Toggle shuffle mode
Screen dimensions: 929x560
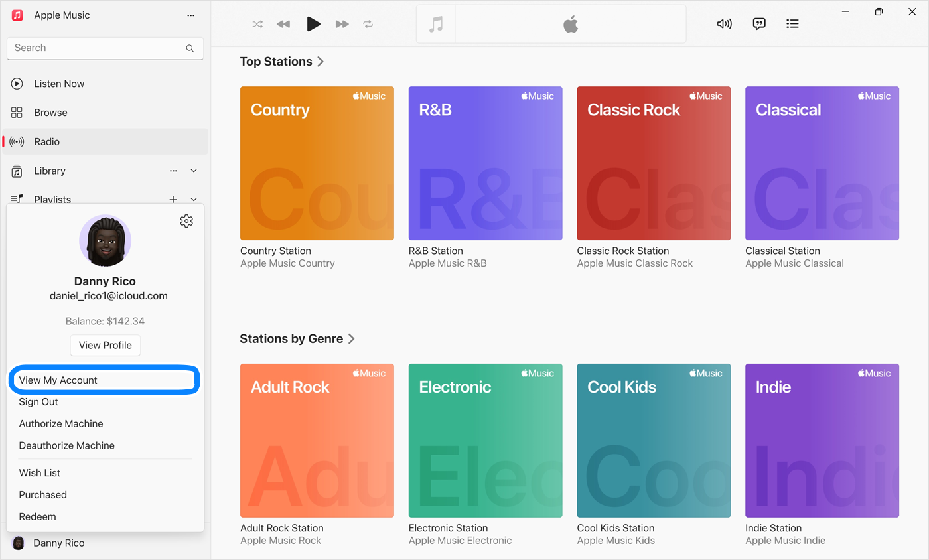click(x=257, y=24)
